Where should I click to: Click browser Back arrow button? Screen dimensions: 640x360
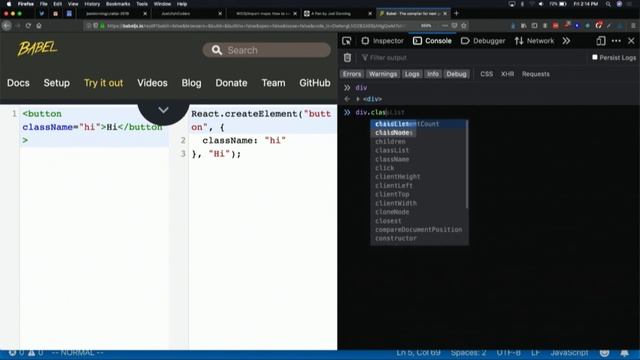pos(7,26)
